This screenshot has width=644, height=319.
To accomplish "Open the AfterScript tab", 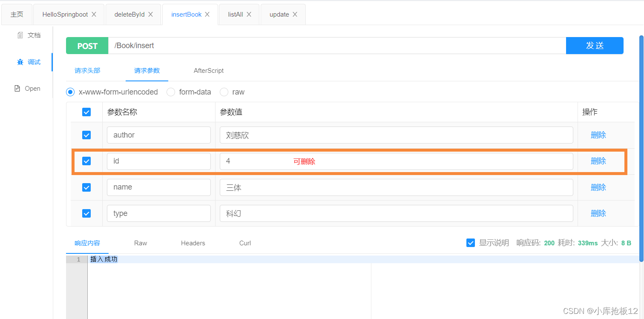I will click(x=209, y=71).
